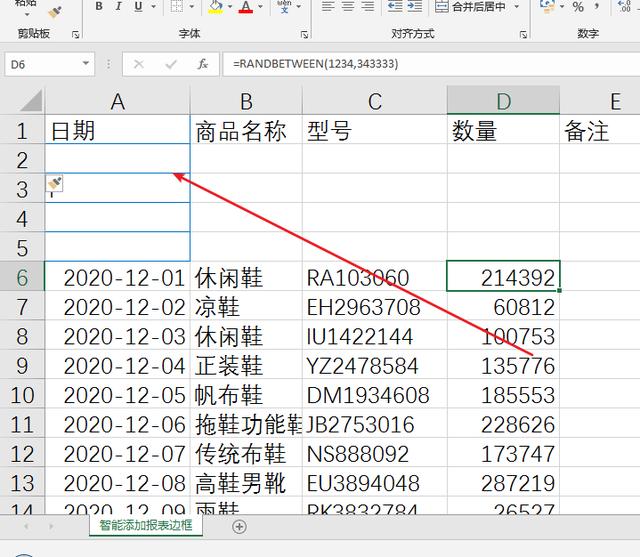640x557 pixels.
Task: Open borders dropdown arrow
Action: tap(192, 7)
